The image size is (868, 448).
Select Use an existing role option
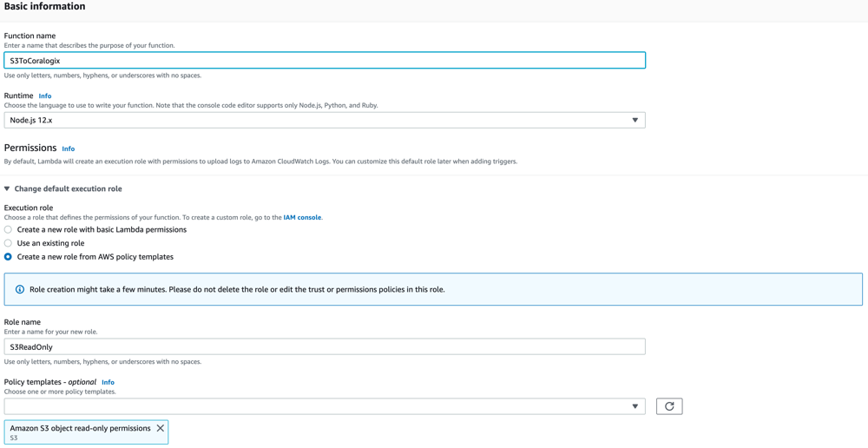click(x=8, y=243)
